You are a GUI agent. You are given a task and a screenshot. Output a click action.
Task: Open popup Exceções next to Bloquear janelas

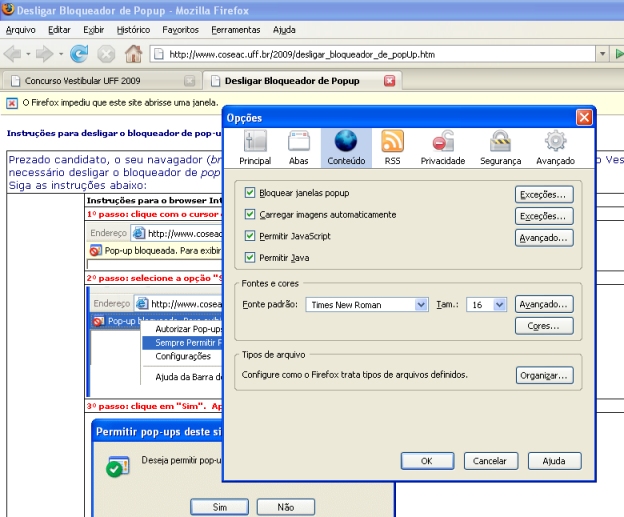pos(544,195)
